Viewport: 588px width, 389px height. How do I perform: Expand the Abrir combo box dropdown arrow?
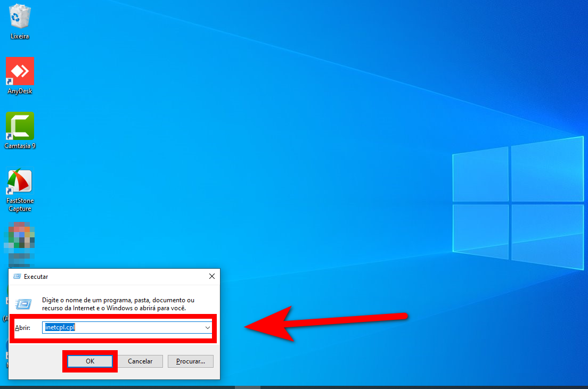coord(208,328)
